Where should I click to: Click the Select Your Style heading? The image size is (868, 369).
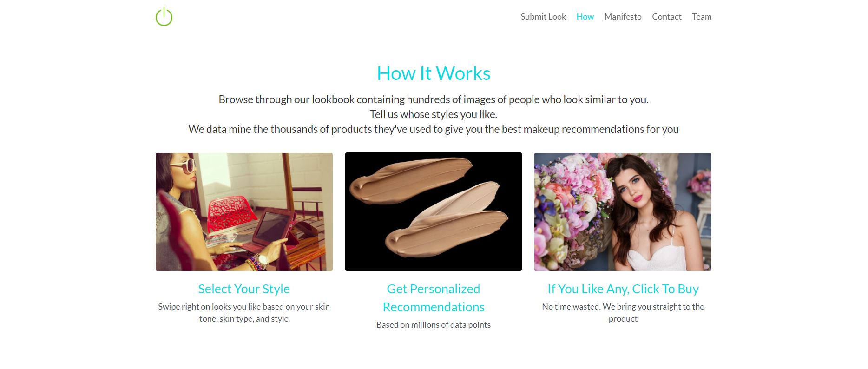pos(244,289)
